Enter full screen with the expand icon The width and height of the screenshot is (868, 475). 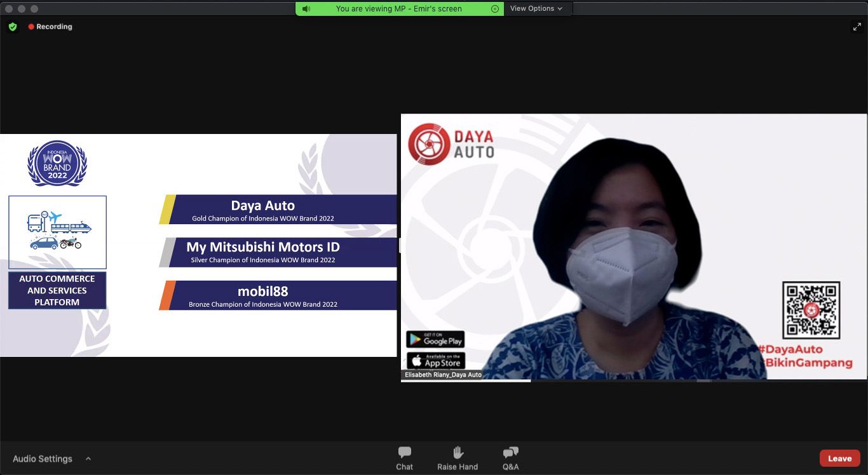click(x=857, y=27)
